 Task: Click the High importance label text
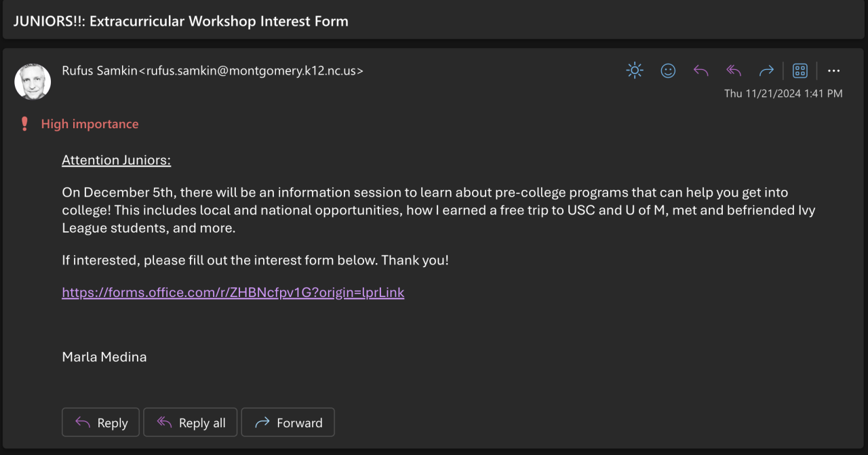(90, 124)
